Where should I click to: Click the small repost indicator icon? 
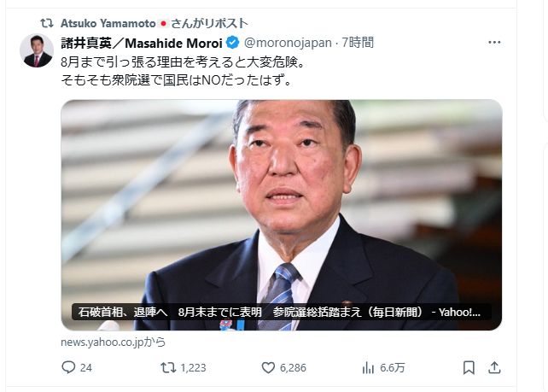pyautogui.click(x=47, y=23)
